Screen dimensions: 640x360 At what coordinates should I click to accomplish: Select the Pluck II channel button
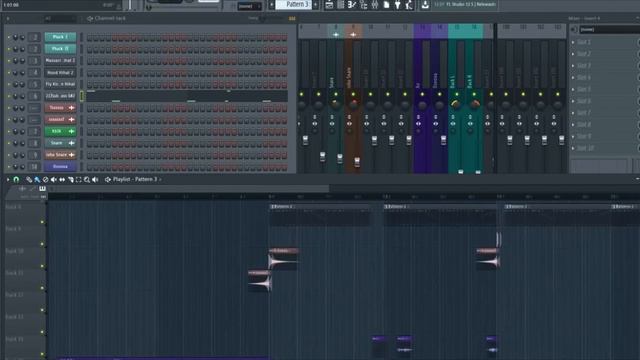click(60, 49)
